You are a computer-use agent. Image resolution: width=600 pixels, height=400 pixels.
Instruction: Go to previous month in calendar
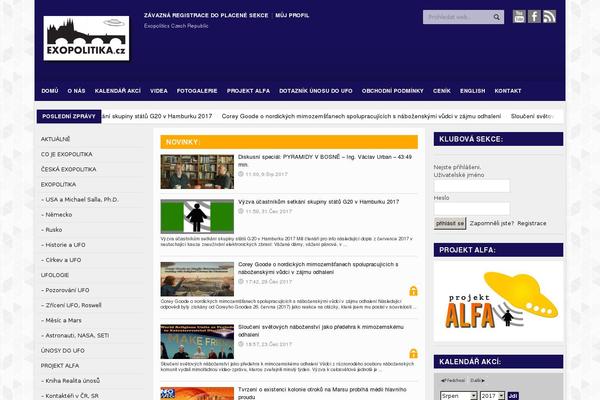click(453, 380)
